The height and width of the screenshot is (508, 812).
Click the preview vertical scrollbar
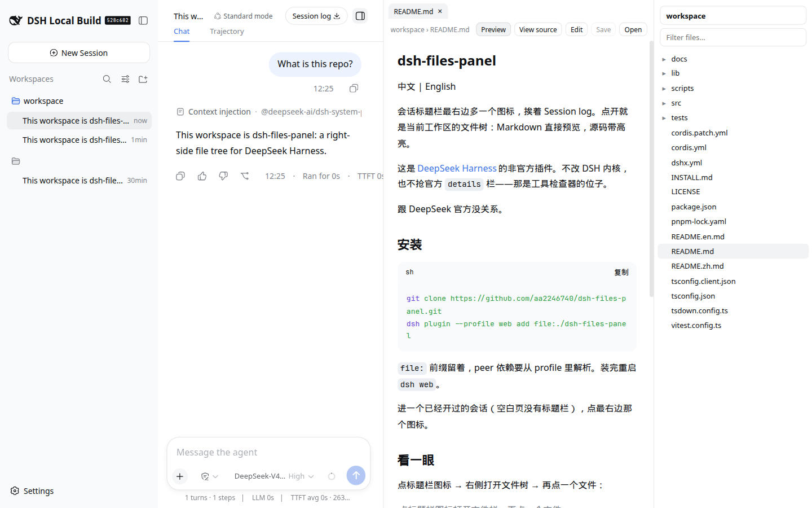click(x=651, y=169)
